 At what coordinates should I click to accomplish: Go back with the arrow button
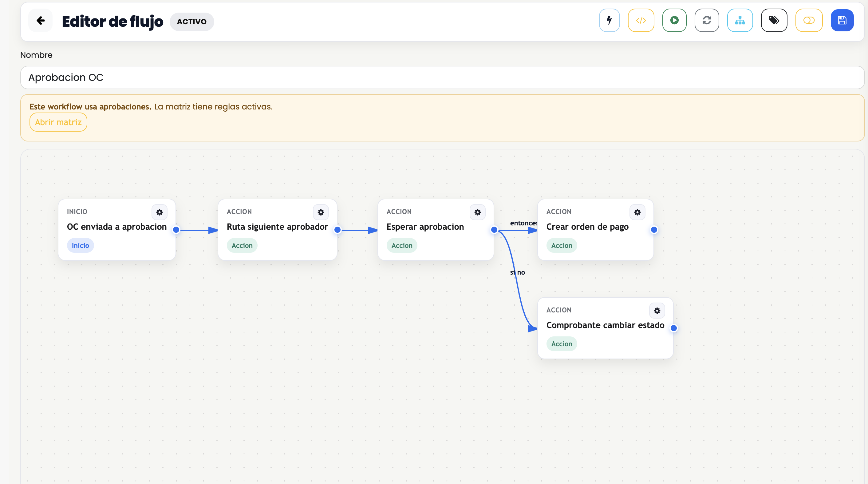pyautogui.click(x=41, y=21)
